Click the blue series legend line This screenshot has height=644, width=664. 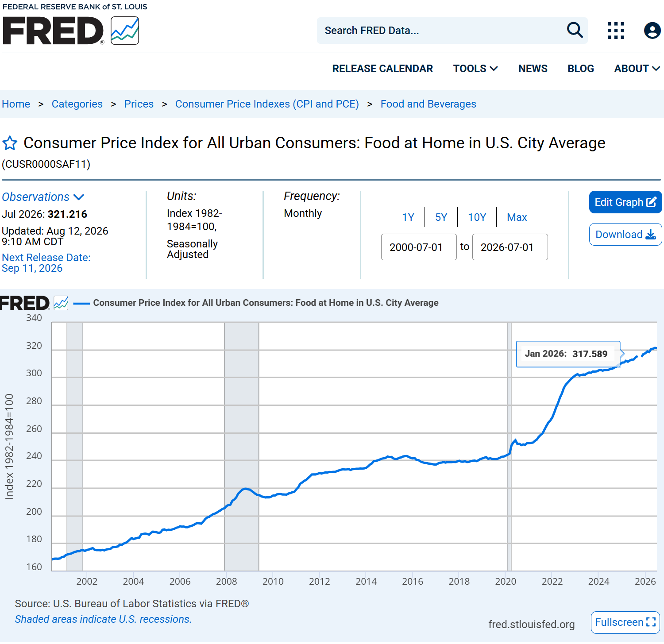81,303
